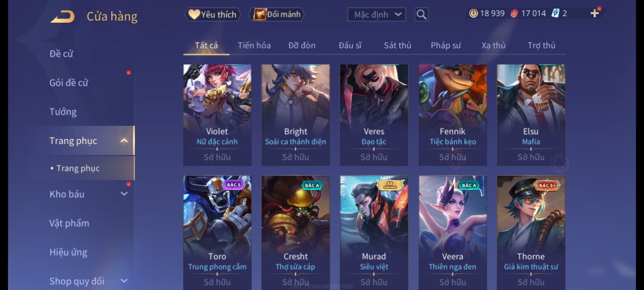644x290 pixels.
Task: Expand the Kho báu sidebar section
Action: 124,194
